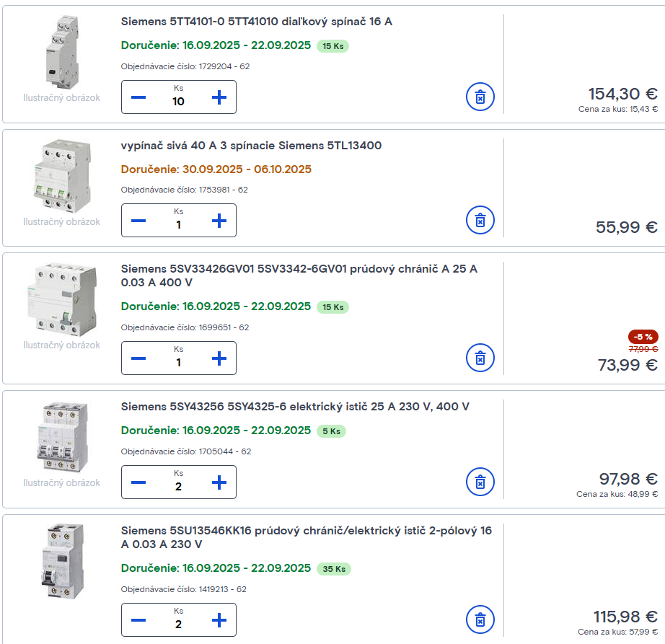
Task: Click the 15 Ks stock badge of first item
Action: (x=332, y=45)
